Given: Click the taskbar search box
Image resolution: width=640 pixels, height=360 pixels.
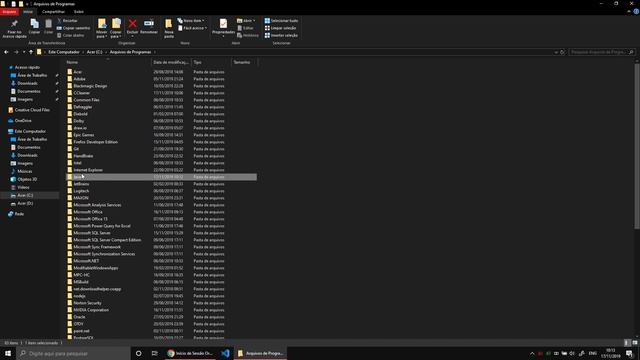Looking at the screenshot, I should coord(73,353).
